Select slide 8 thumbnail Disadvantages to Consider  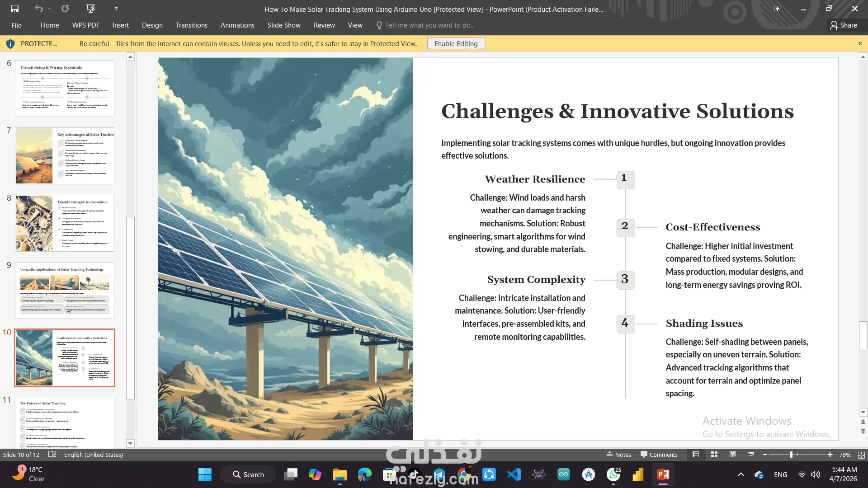65,223
